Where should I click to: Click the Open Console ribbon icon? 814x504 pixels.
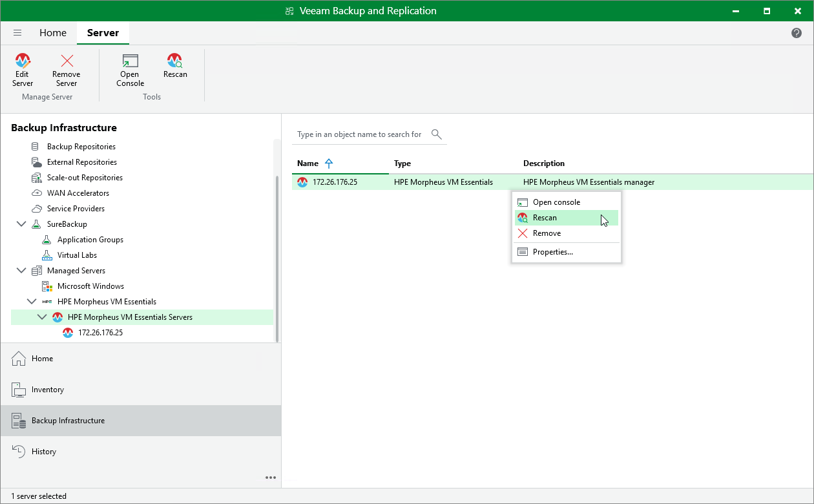tap(130, 61)
